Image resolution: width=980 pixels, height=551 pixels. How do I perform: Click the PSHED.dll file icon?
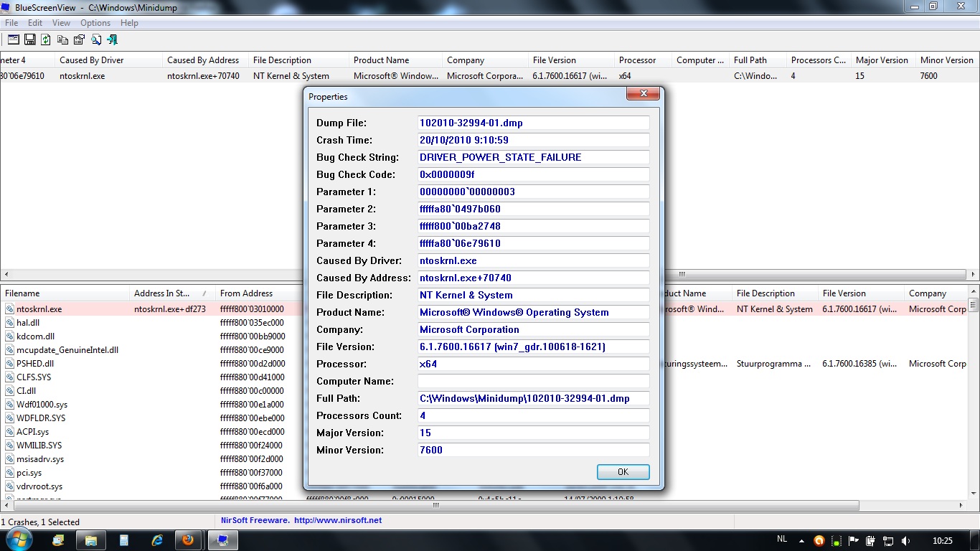(10, 364)
